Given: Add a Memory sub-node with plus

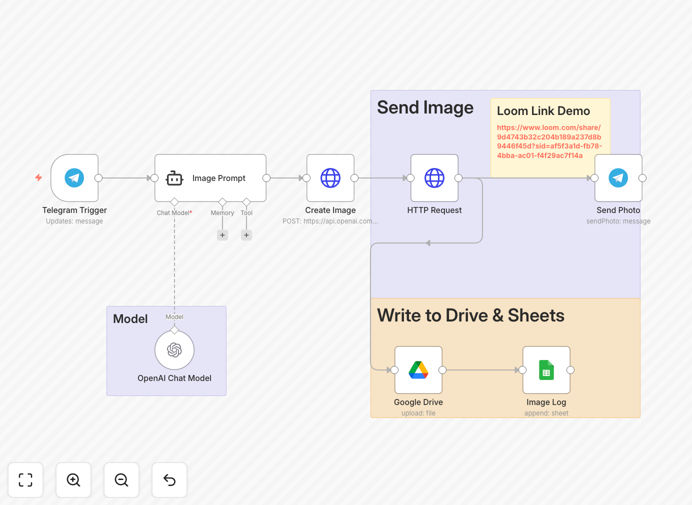Looking at the screenshot, I should (222, 235).
